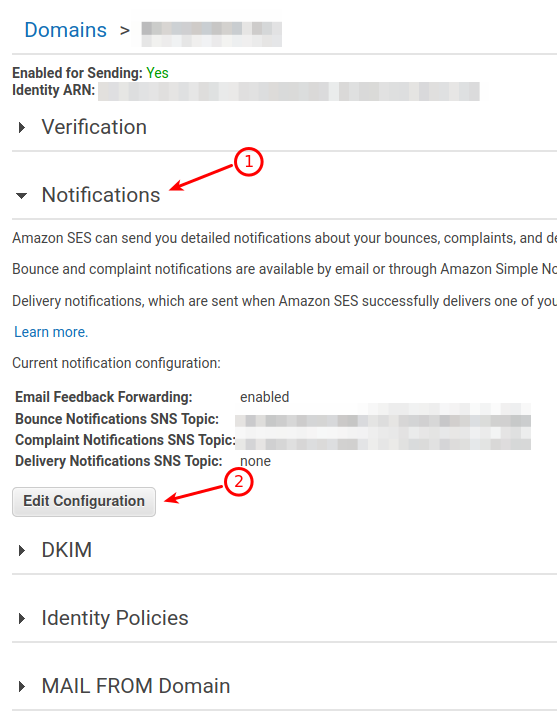Click the red circled number 2 annotation

coord(239,482)
